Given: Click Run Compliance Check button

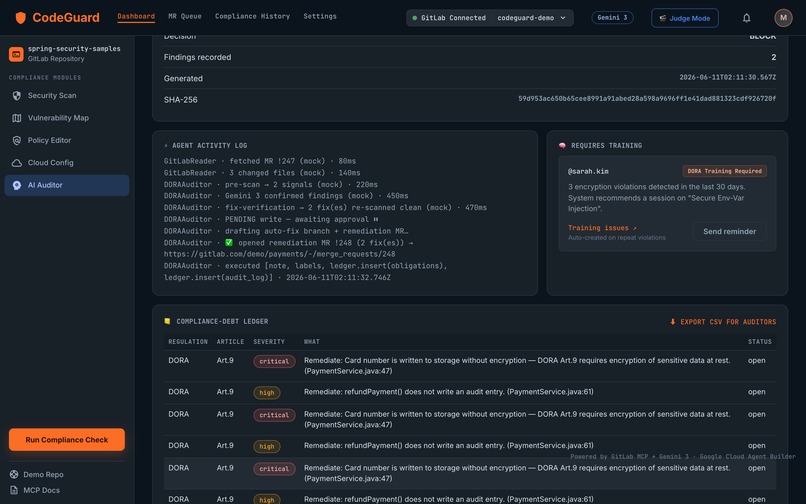Looking at the screenshot, I should coord(67,440).
